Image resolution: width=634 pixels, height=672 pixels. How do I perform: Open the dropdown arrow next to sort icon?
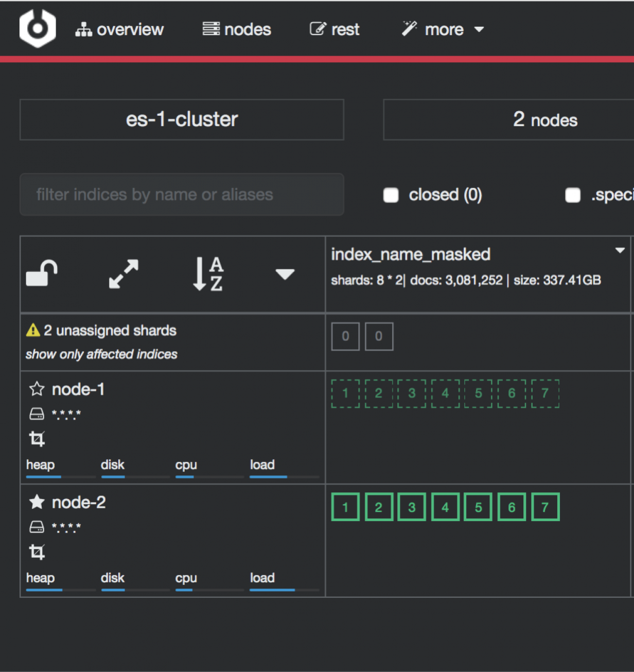[285, 273]
